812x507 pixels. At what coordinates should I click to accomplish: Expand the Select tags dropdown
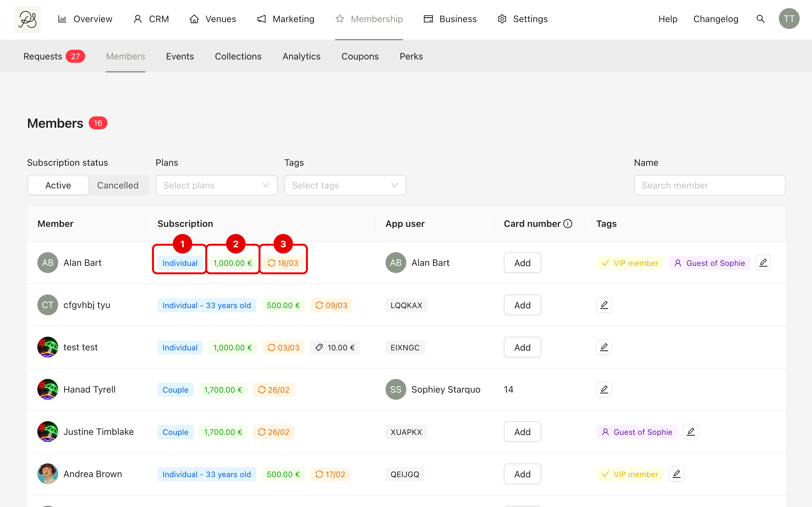point(345,185)
